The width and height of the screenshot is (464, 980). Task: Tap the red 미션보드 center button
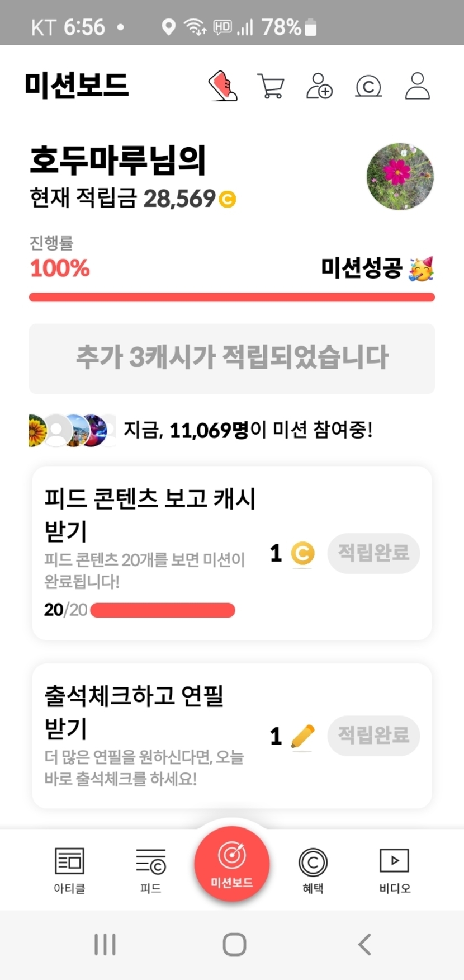pyautogui.click(x=232, y=863)
